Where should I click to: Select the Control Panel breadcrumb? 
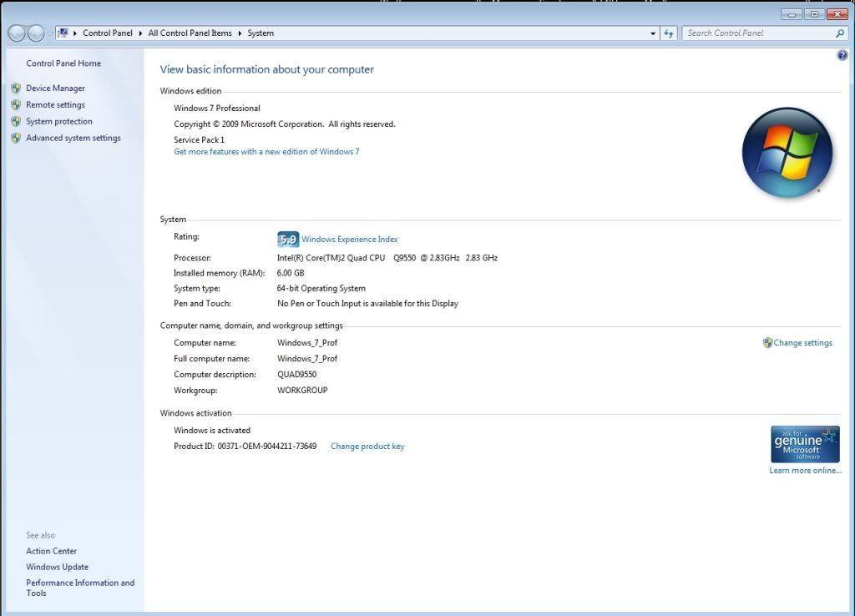pyautogui.click(x=108, y=33)
